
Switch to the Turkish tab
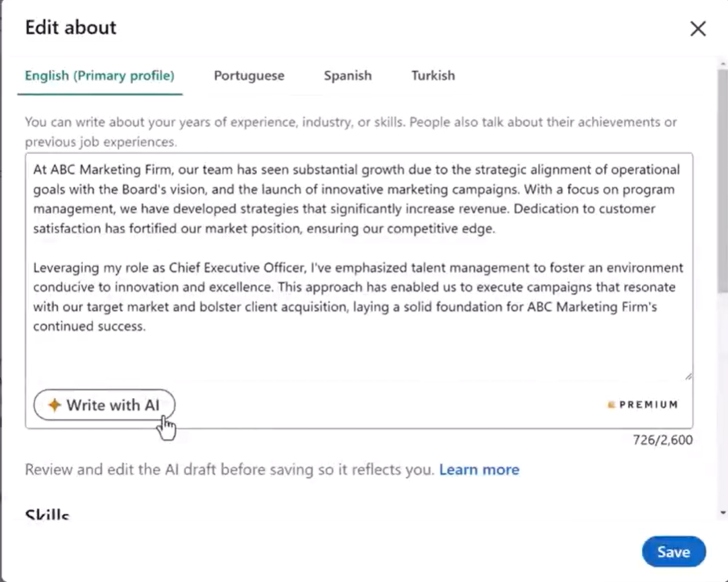(432, 75)
